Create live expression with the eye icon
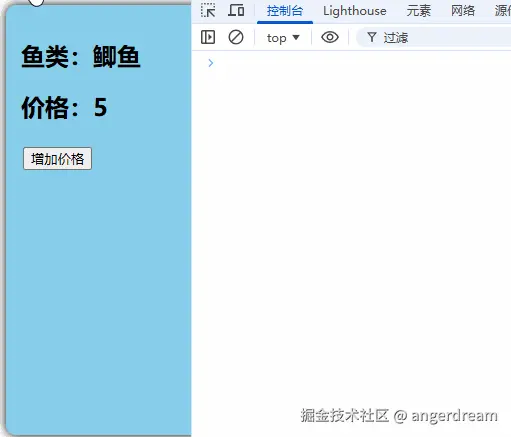511x437 pixels. 330,37
